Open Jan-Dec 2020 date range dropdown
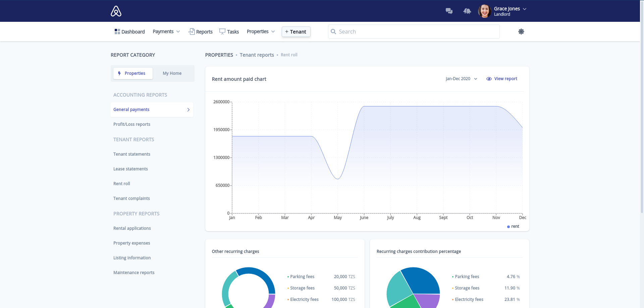644x308 pixels. pyautogui.click(x=461, y=79)
